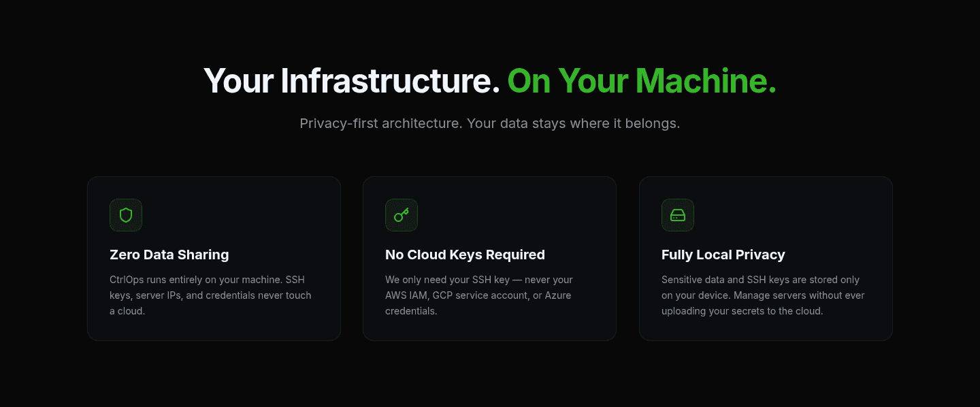Click the Privacy-first architecture subtitle
Screen dimensions: 980x407
[x=490, y=123]
